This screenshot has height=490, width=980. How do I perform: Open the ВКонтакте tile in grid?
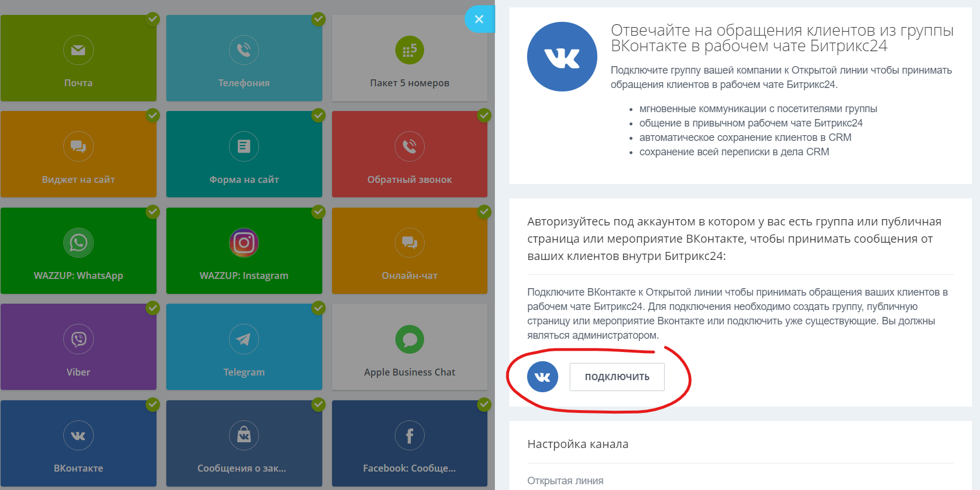coord(78,443)
